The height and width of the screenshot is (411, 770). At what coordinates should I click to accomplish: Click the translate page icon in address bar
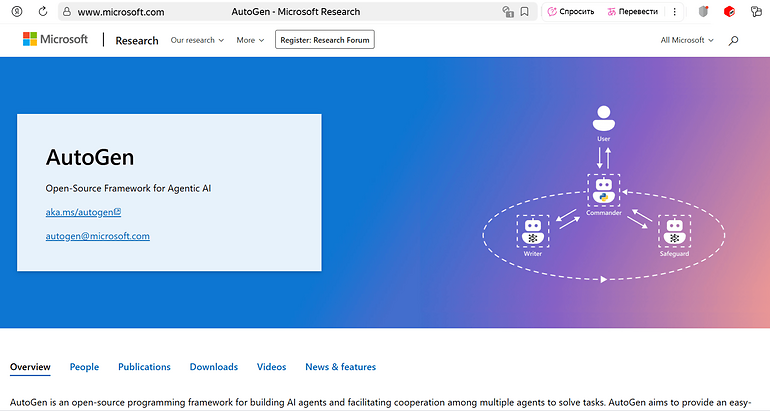(507, 12)
